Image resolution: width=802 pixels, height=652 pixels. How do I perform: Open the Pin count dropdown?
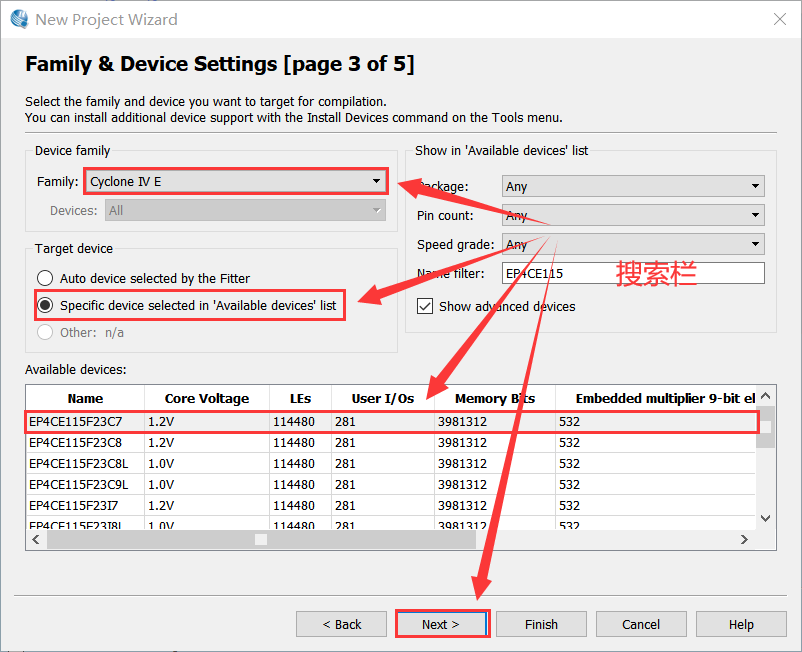click(633, 215)
